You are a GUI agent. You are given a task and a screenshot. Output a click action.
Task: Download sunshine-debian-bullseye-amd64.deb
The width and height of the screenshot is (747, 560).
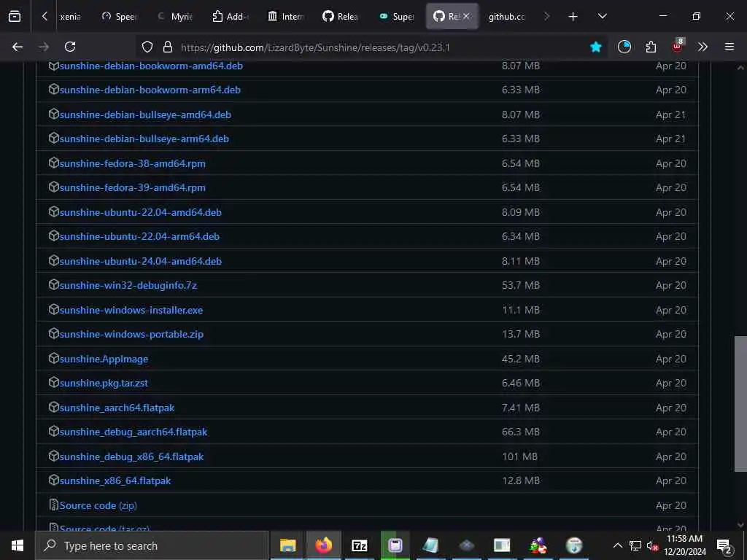click(x=145, y=114)
